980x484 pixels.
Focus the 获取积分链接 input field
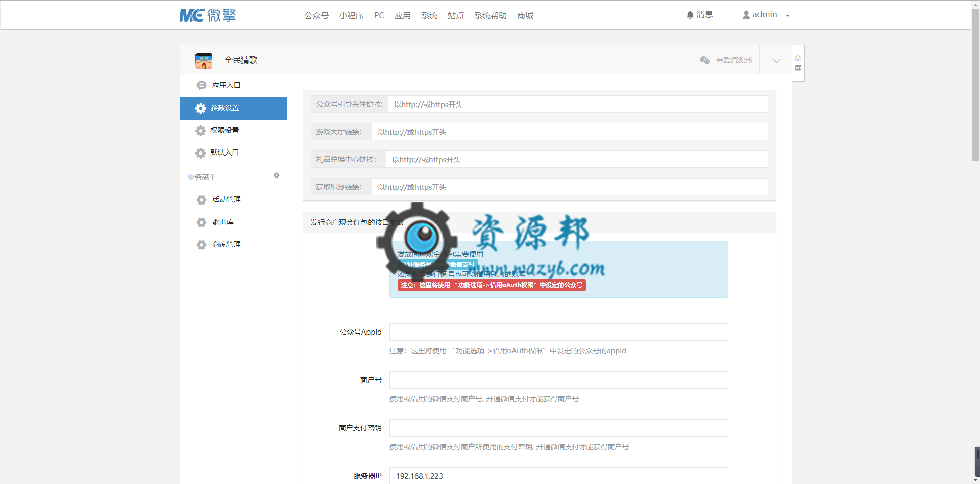(570, 187)
